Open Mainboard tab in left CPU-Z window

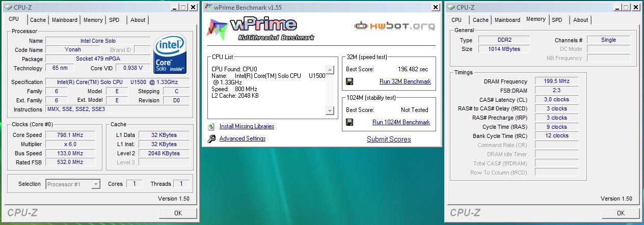[x=65, y=20]
